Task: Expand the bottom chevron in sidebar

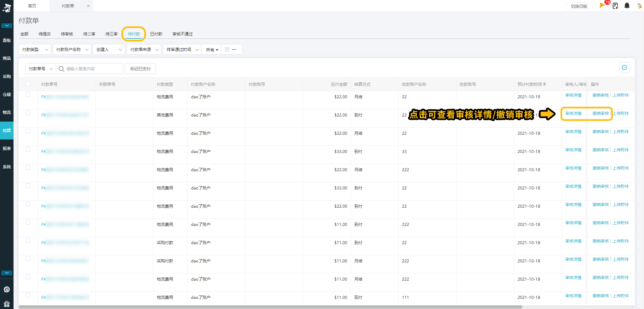Action: [7, 273]
